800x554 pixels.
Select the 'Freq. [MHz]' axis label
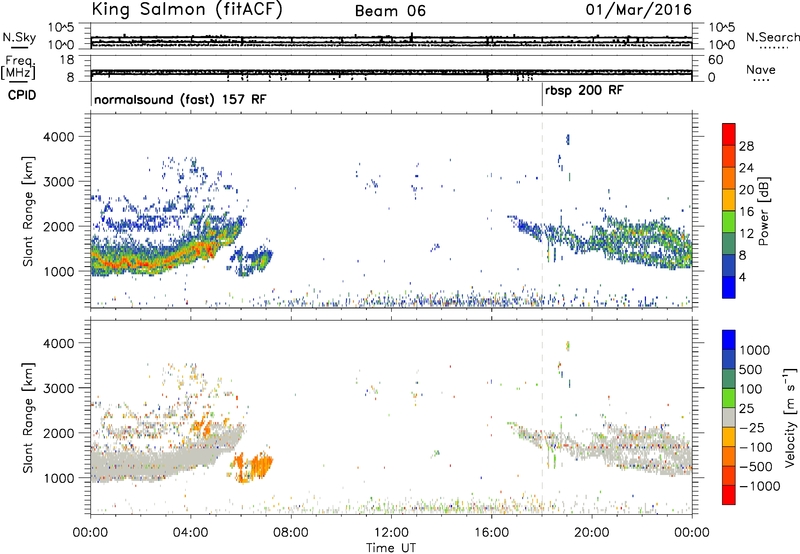click(18, 67)
